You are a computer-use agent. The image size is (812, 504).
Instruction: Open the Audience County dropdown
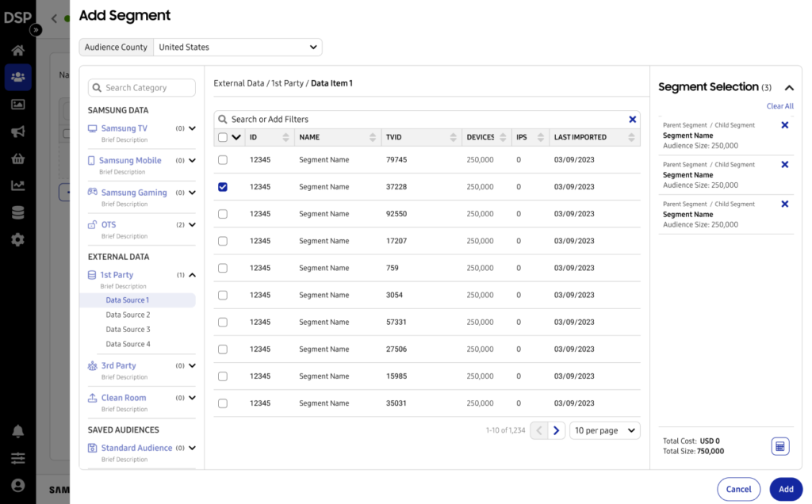pyautogui.click(x=237, y=48)
